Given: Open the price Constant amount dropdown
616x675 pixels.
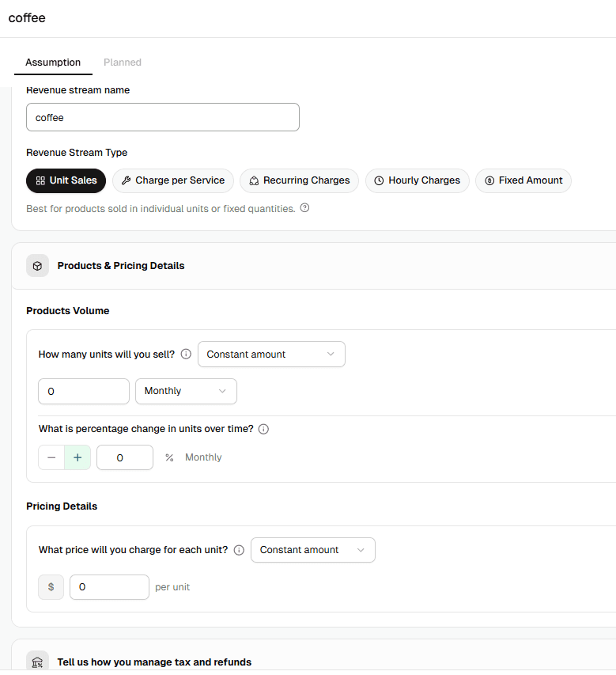Looking at the screenshot, I should tap(313, 550).
